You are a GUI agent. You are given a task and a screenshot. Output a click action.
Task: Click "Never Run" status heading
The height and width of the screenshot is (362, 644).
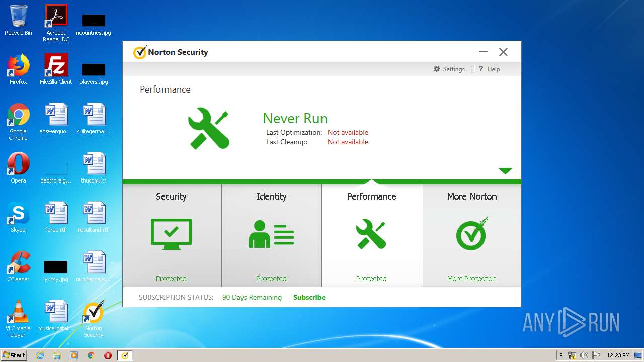click(295, 118)
